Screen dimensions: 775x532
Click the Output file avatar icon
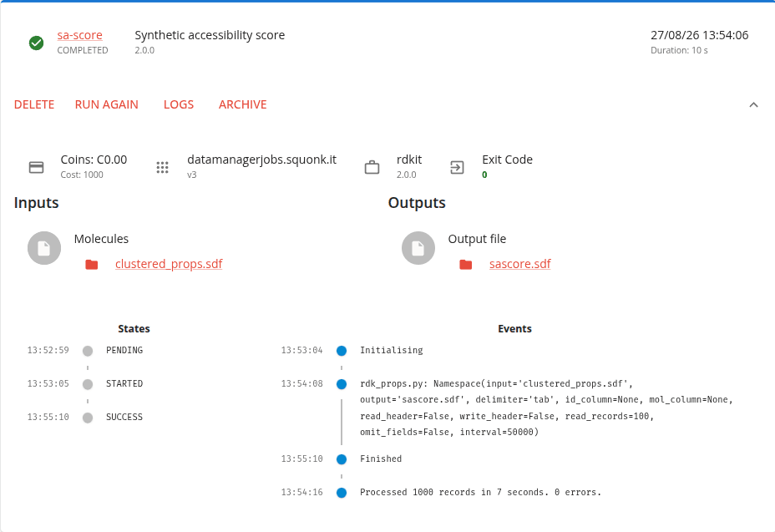tap(418, 248)
